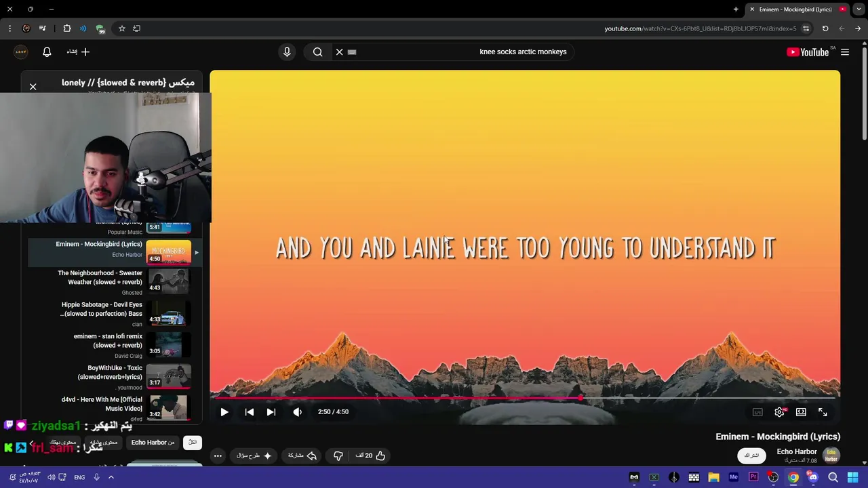Switch player to theater mode
This screenshot has width=868, height=488.
[x=801, y=412]
